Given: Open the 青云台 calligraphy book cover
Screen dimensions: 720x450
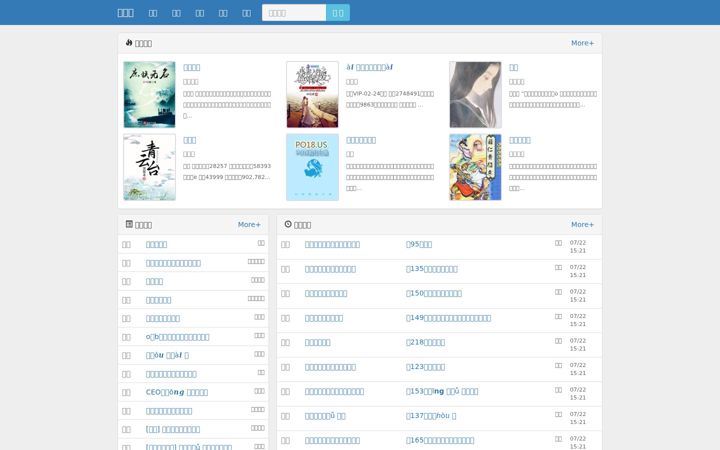Looking at the screenshot, I should click(149, 167).
